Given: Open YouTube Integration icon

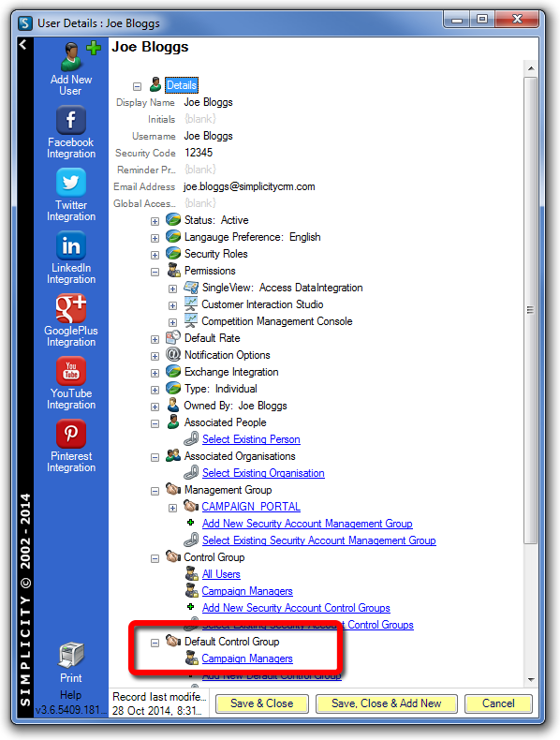Looking at the screenshot, I should click(71, 371).
